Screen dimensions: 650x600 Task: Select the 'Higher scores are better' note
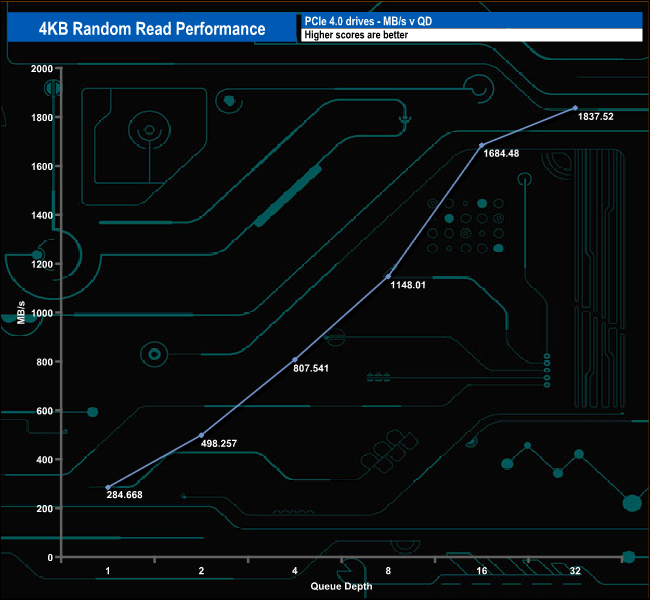tap(470, 35)
